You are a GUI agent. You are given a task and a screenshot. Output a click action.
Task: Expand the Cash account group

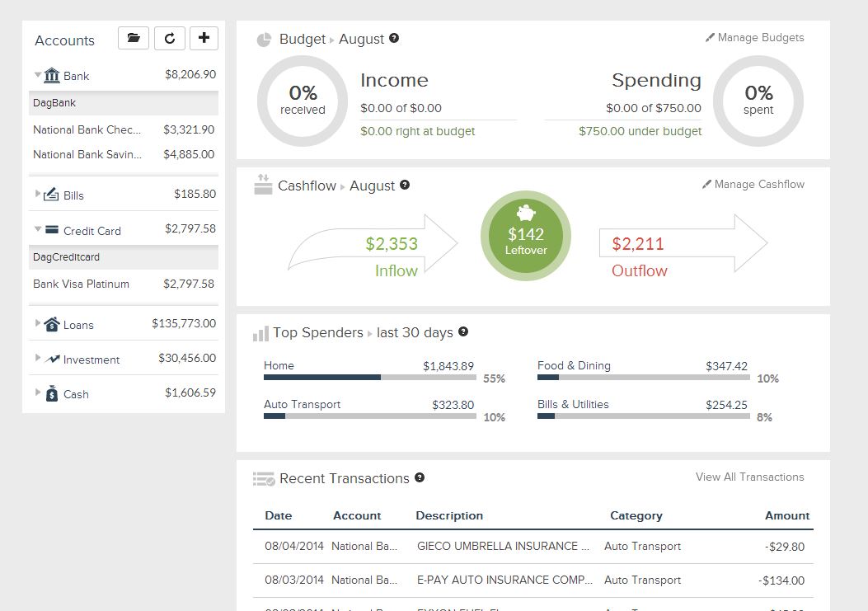point(38,393)
